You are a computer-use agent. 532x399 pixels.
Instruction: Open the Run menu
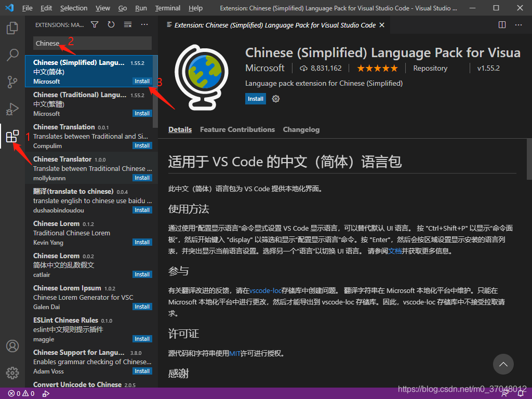coord(141,8)
